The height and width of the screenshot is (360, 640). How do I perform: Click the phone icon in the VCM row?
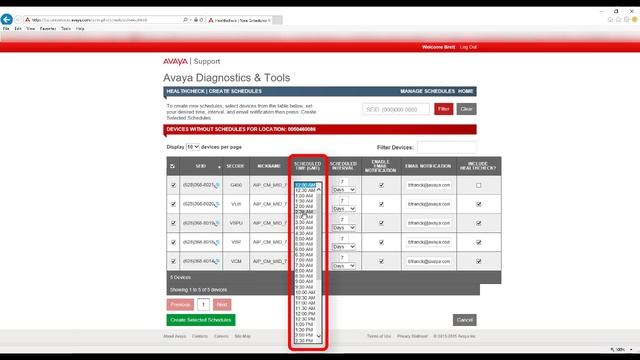[217, 261]
